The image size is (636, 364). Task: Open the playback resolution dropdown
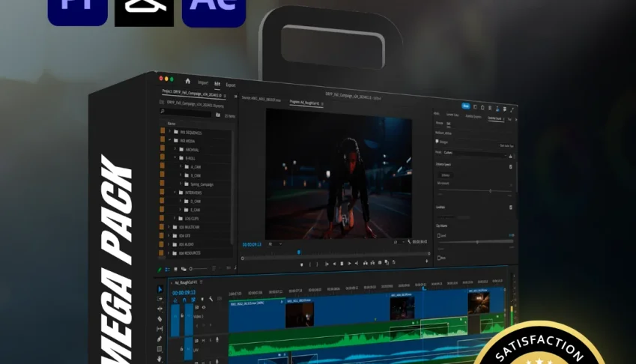(x=399, y=242)
